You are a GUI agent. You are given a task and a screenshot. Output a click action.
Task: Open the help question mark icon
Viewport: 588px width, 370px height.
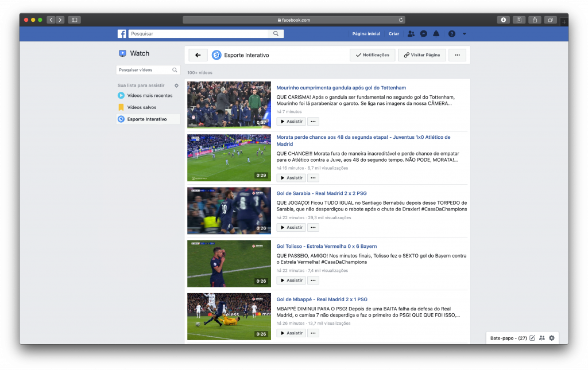point(452,34)
